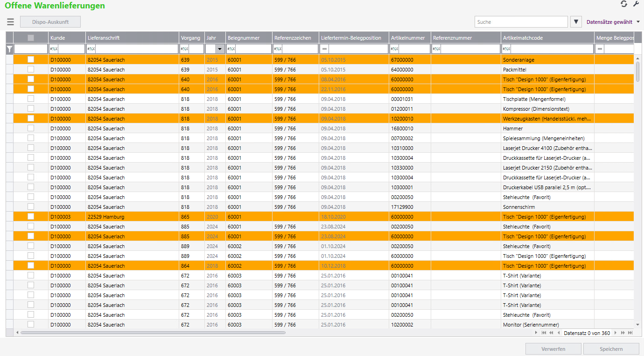The height and width of the screenshot is (356, 644).
Task: Go to next record using pager arrow
Action: (616, 333)
